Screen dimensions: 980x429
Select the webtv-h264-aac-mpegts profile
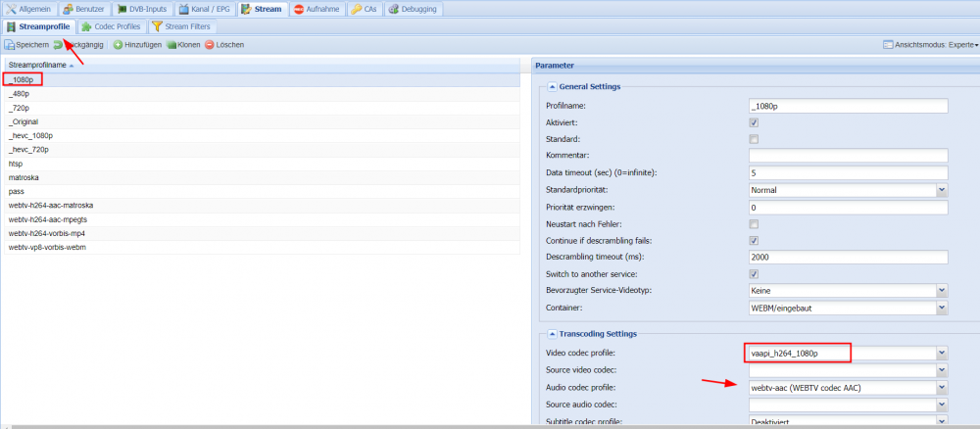pyautogui.click(x=262, y=219)
